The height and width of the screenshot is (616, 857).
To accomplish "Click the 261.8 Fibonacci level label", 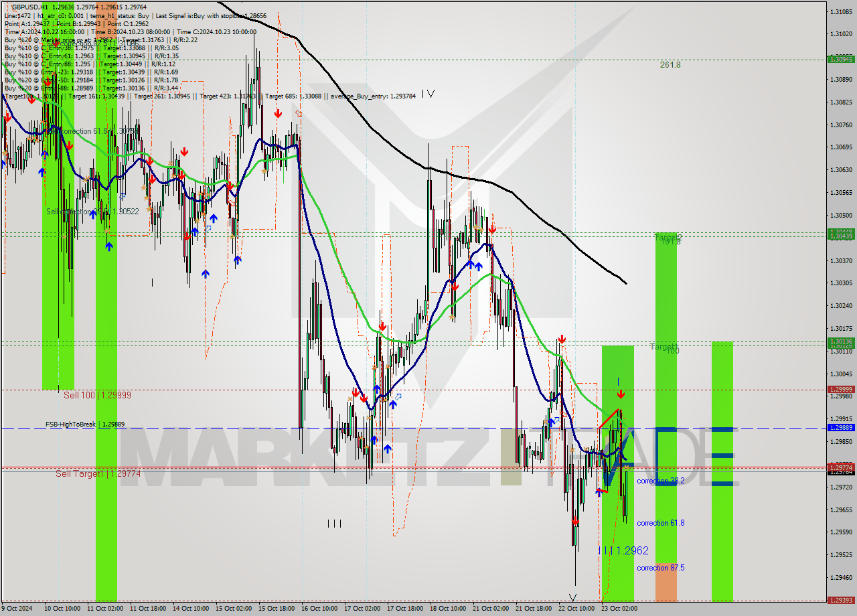I will click(x=670, y=65).
